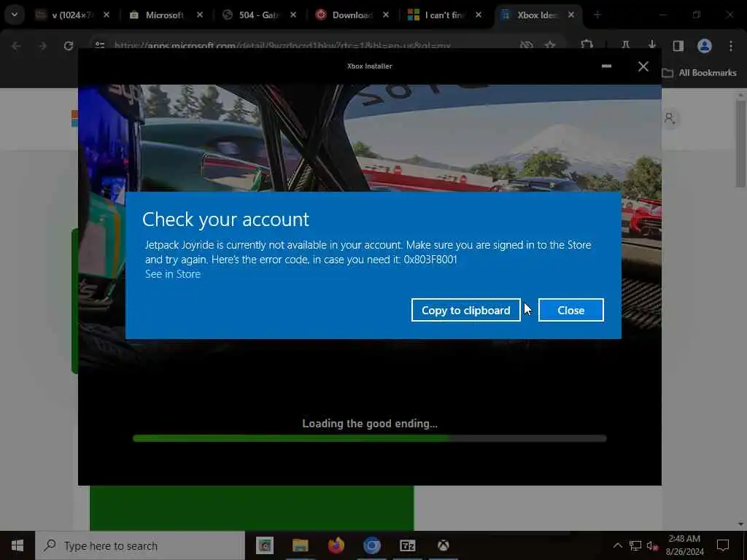This screenshot has height=560, width=747.
Task: Open 7-Zip from the taskbar
Action: pyautogui.click(x=407, y=545)
